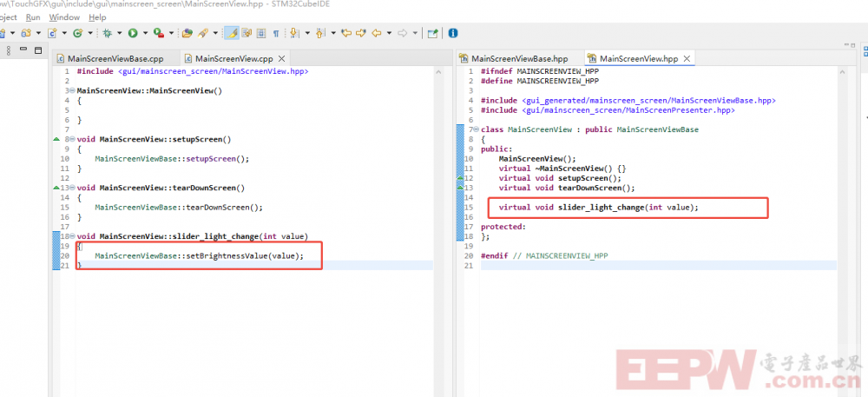Maximize the left side panel
Image resolution: width=868 pixels, height=397 pixels.
(x=37, y=50)
